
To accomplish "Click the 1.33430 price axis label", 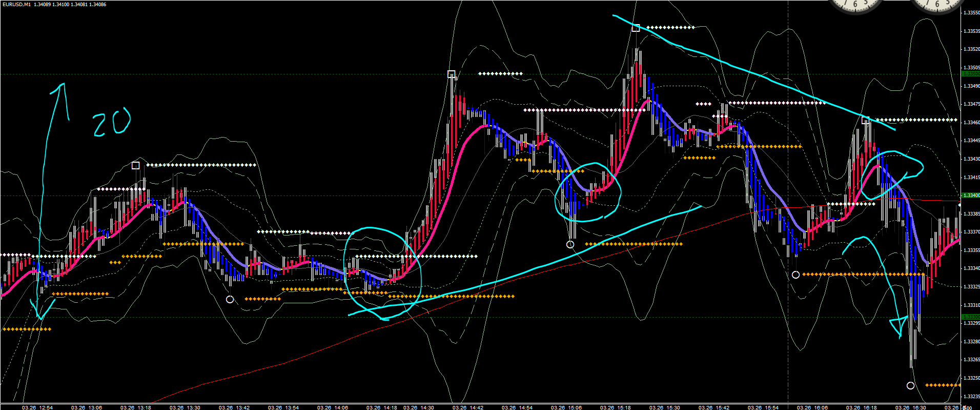I will pyautogui.click(x=972, y=159).
